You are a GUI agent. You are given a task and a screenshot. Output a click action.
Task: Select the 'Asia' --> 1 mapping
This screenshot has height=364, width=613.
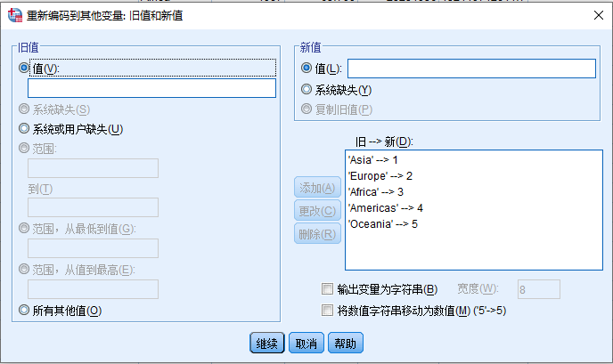[373, 160]
